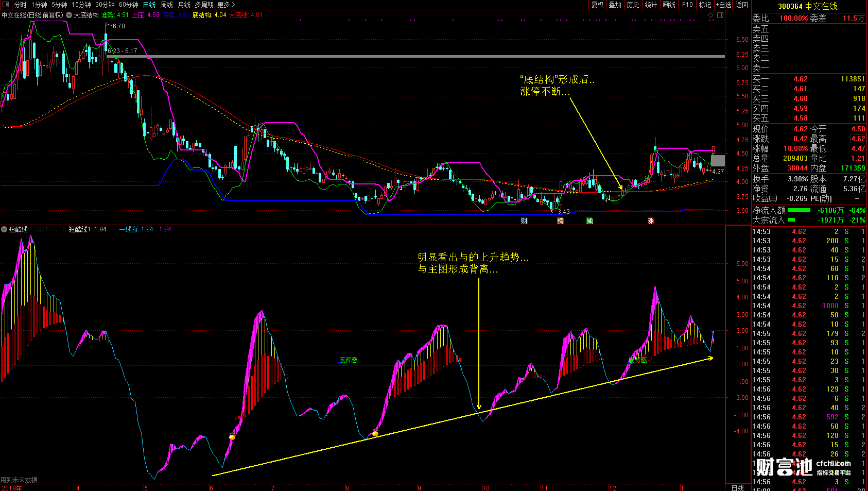Click the 标记 mark button
The height and width of the screenshot is (491, 868).
pyautogui.click(x=705, y=5)
